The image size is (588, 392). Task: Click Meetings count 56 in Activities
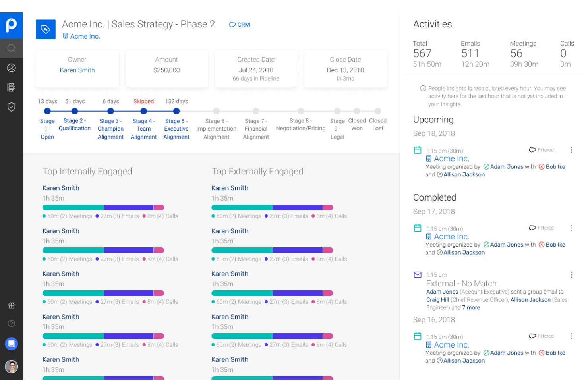click(516, 53)
